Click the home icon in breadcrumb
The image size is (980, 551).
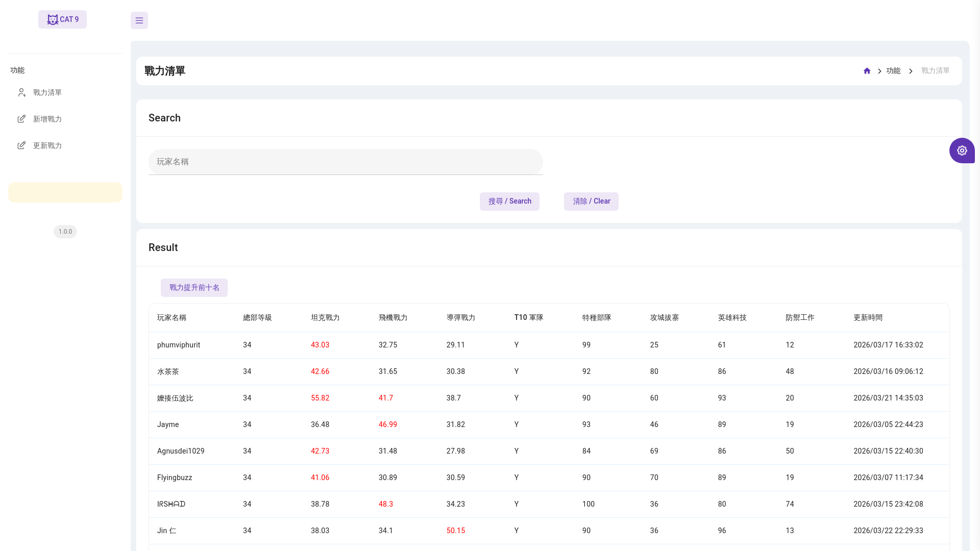click(867, 71)
